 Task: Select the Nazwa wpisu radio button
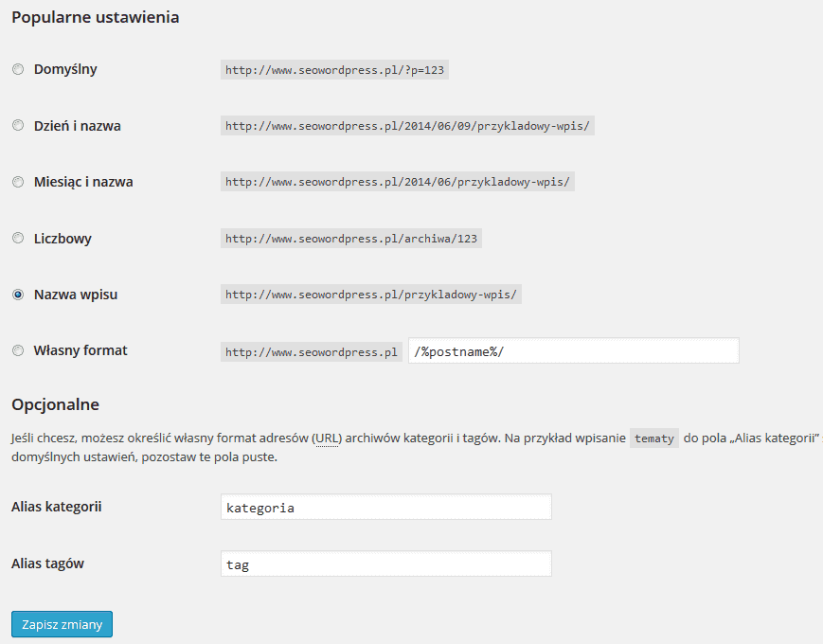point(18,295)
